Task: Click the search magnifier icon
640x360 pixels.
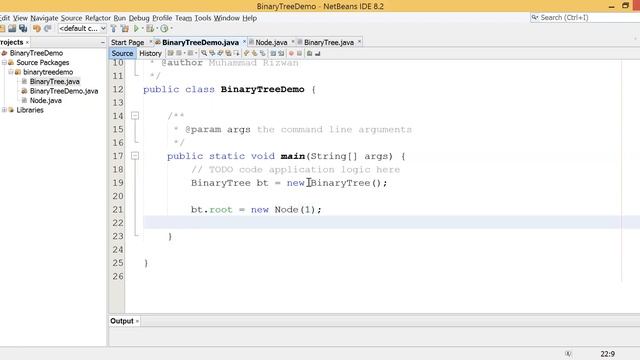Action: tap(534, 18)
